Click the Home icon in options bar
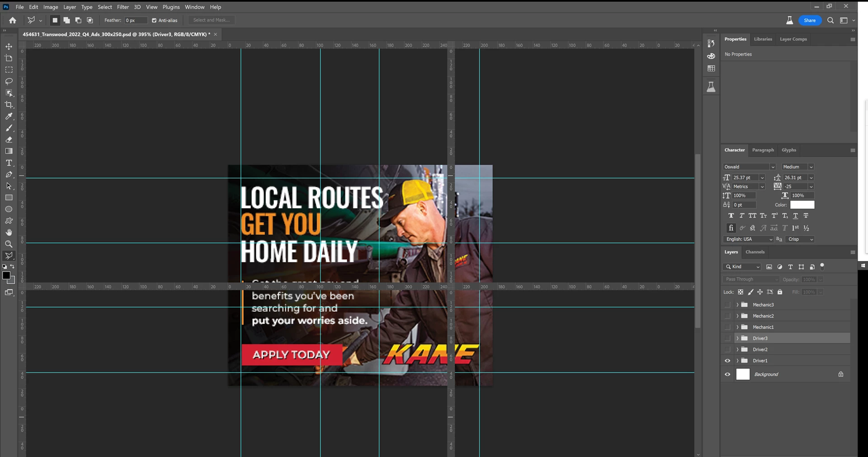Viewport: 868px width, 457px height. point(13,20)
